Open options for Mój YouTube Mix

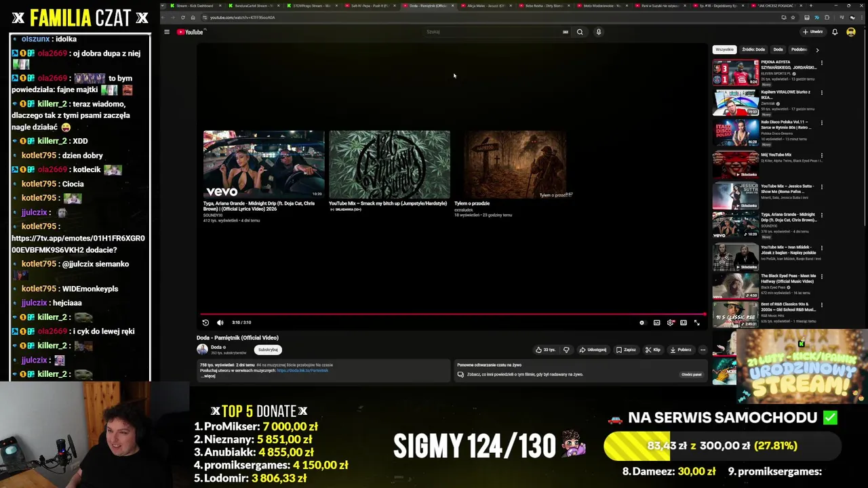pos(822,155)
